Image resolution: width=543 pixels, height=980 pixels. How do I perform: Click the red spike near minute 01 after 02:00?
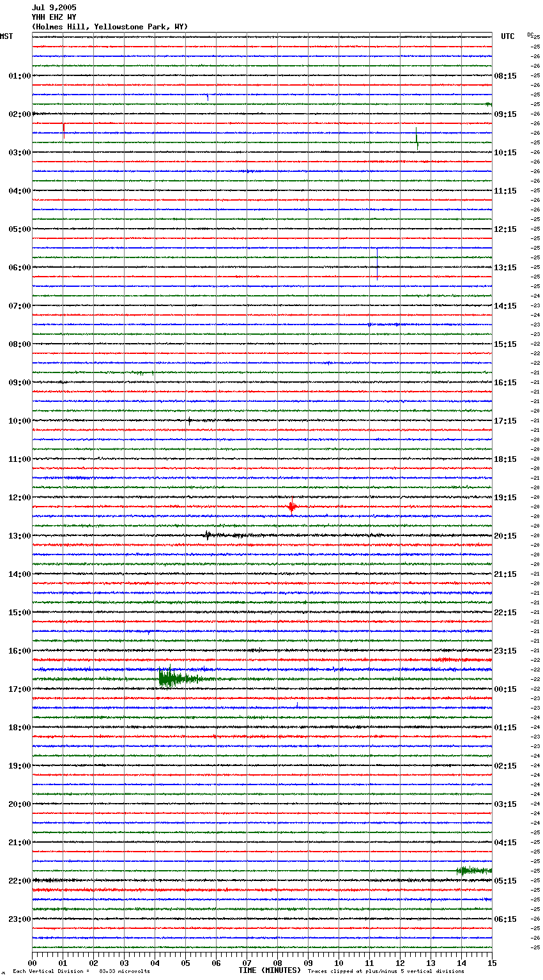point(64,130)
